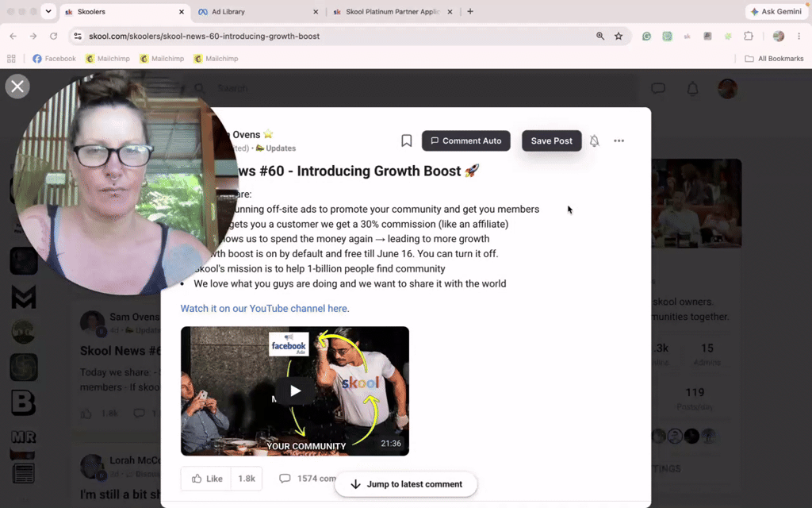This screenshot has width=812, height=508.
Task: Open the Extensions puzzle piece menu
Action: point(749,37)
